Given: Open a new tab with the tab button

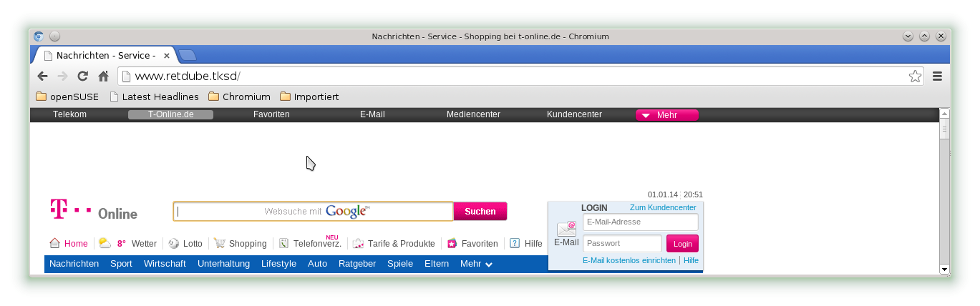Looking at the screenshot, I should coord(188,55).
